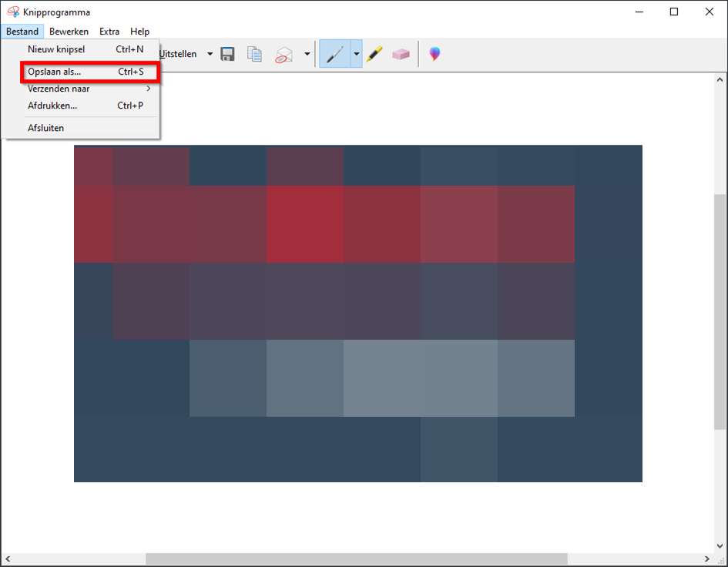Click the Copy icon in toolbar

pyautogui.click(x=254, y=54)
